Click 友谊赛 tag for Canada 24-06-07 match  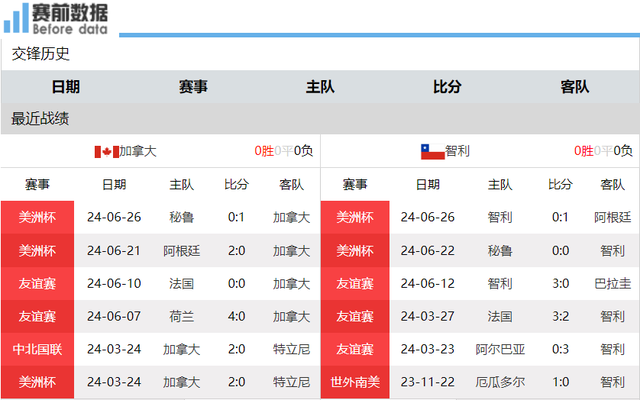37,316
